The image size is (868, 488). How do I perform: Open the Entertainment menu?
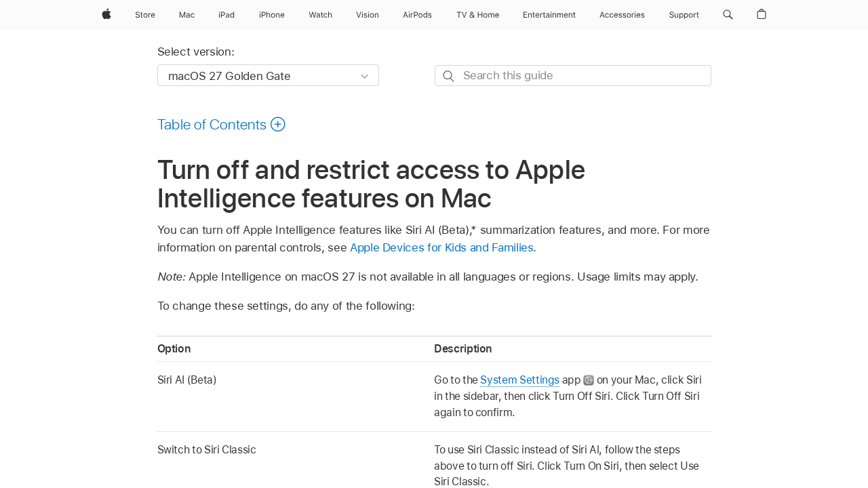coord(549,15)
